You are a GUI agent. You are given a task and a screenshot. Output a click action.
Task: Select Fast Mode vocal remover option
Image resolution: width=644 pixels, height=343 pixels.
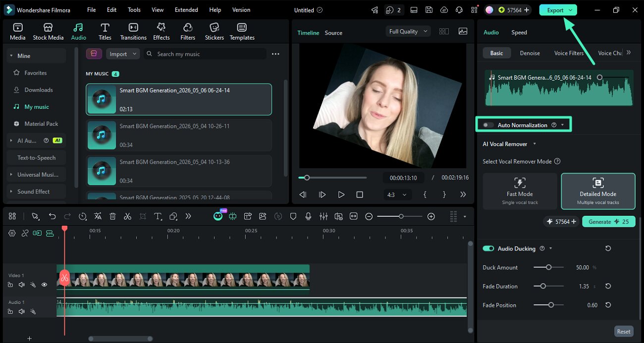[520, 191]
